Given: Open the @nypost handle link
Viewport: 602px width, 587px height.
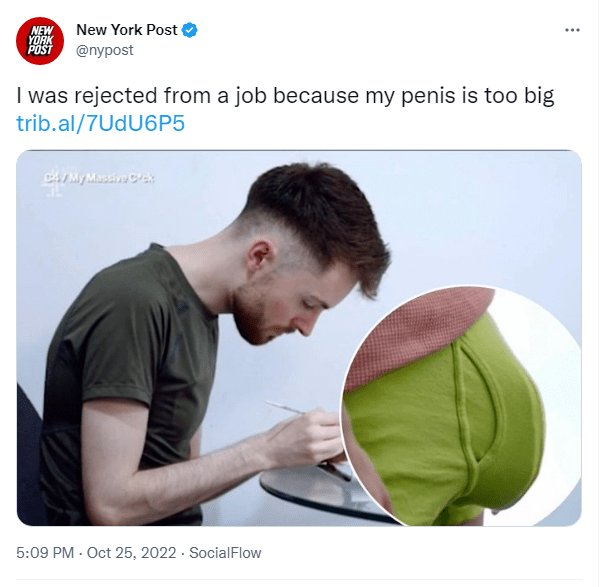Looking at the screenshot, I should pos(105,50).
